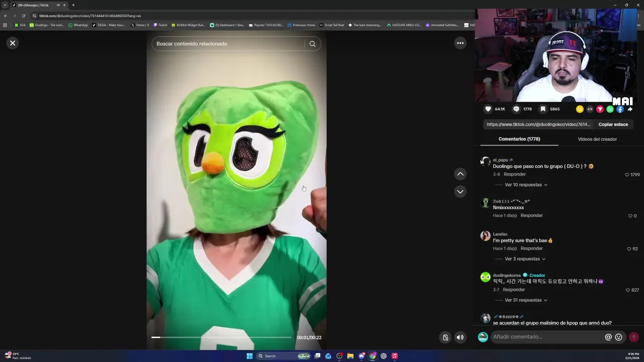This screenshot has width=644, height=362.
Task: Open the Windows Start menu
Action: coord(250,356)
